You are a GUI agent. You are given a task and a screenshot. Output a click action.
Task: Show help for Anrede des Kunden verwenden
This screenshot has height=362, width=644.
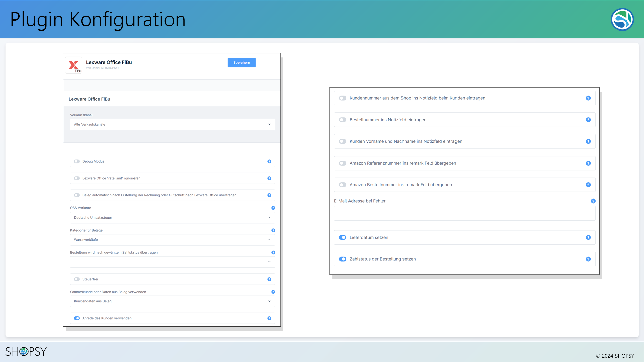coord(269,318)
